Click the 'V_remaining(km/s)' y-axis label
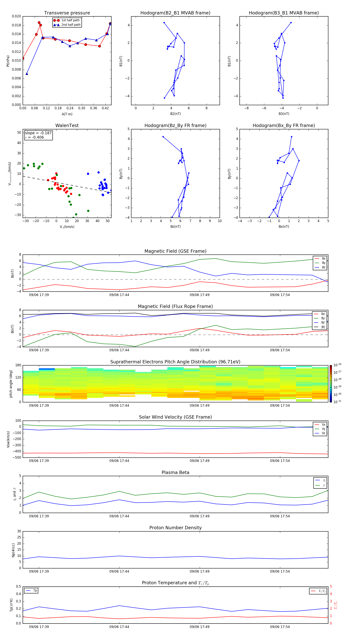The height and width of the screenshot is (644, 351). tap(10, 173)
